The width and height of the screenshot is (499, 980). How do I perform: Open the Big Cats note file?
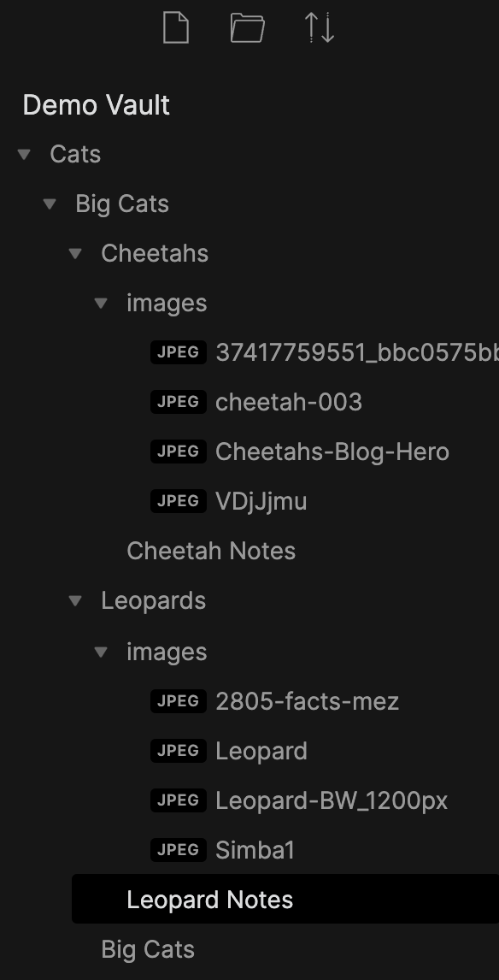click(x=148, y=949)
